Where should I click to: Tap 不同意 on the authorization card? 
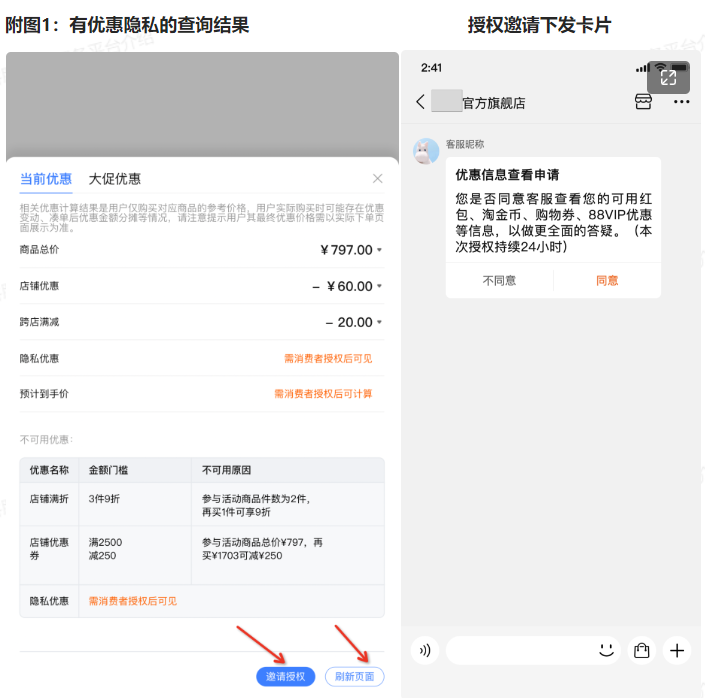(x=499, y=281)
